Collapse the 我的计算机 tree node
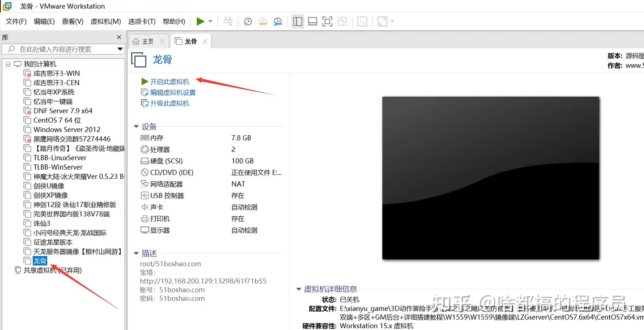 point(8,64)
